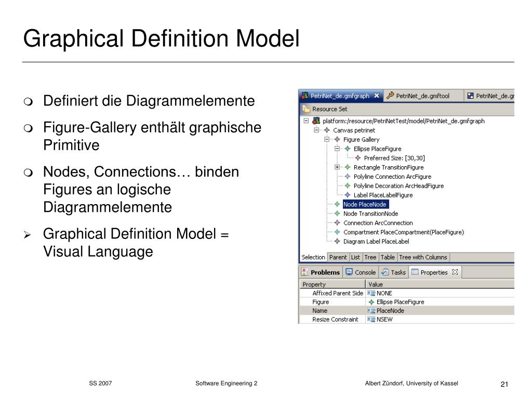Select the Figure Gallery tree item
The height and width of the screenshot is (399, 532).
click(x=362, y=139)
